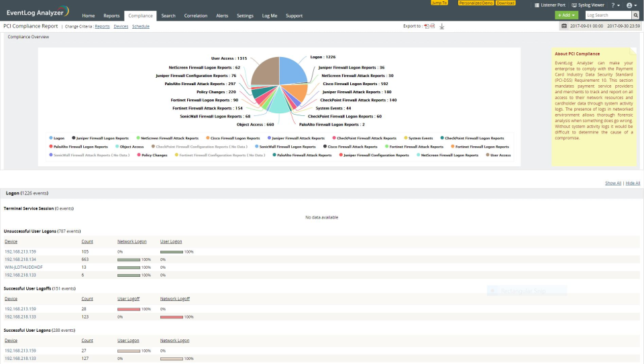Click the Log Search magnifier icon
Viewport: 644px width, 364px height.
pos(635,15)
